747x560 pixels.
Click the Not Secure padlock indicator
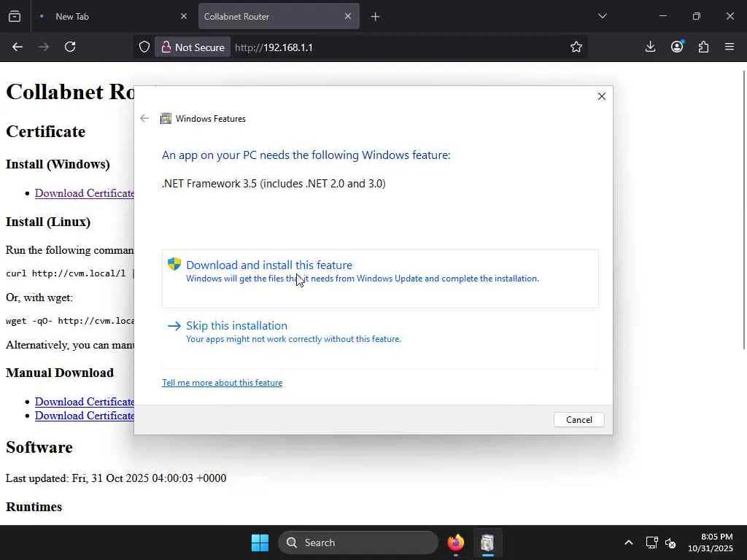193,47
